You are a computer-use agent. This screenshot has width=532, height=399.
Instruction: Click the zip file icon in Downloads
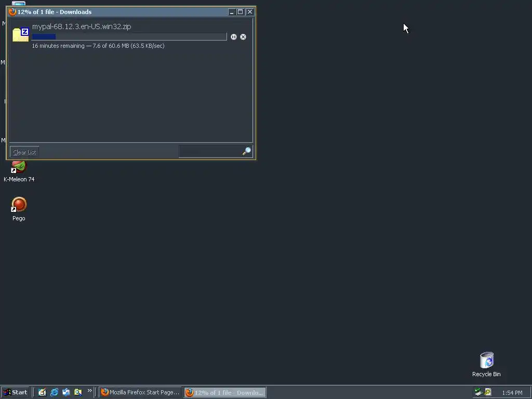point(21,35)
